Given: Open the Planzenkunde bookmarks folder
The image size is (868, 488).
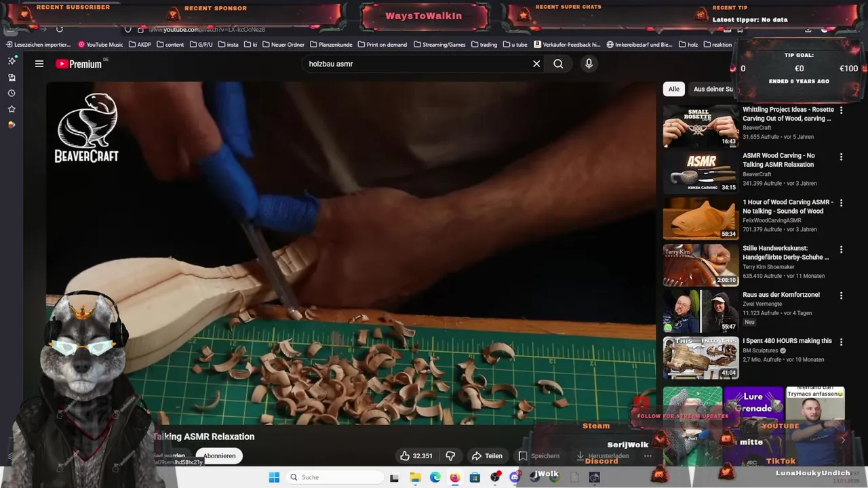Looking at the screenshot, I should point(331,45).
